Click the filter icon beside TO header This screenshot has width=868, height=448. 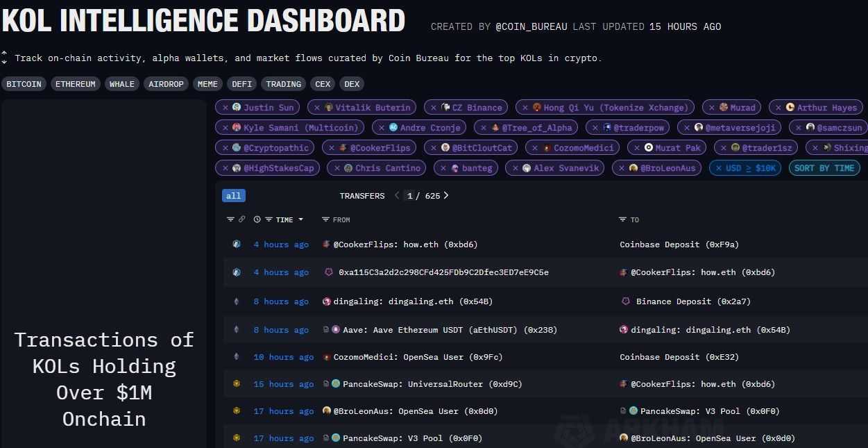pos(622,219)
